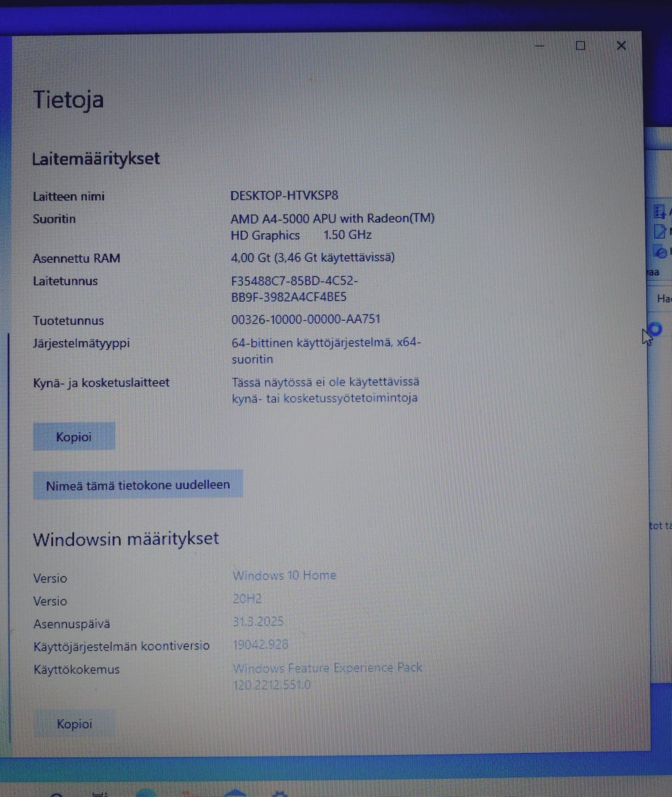The image size is (672, 797).
Task: Click the Windowsin määritykset section heading
Action: coord(126,539)
